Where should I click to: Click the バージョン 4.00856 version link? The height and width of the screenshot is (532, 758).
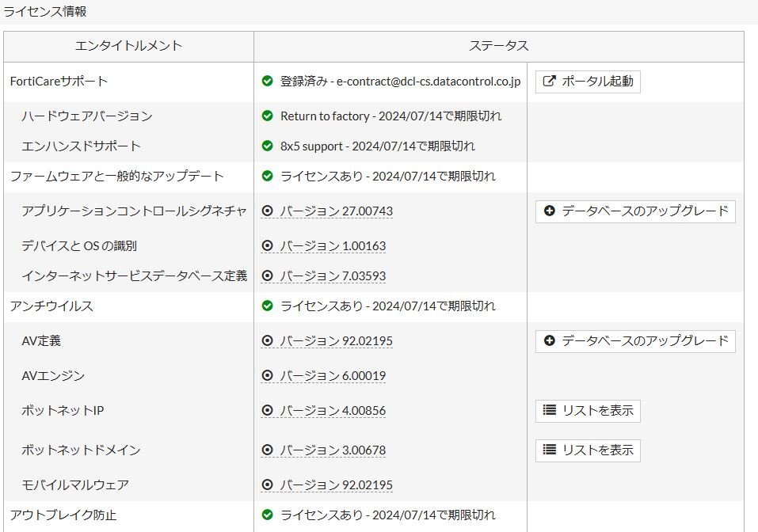(x=333, y=411)
